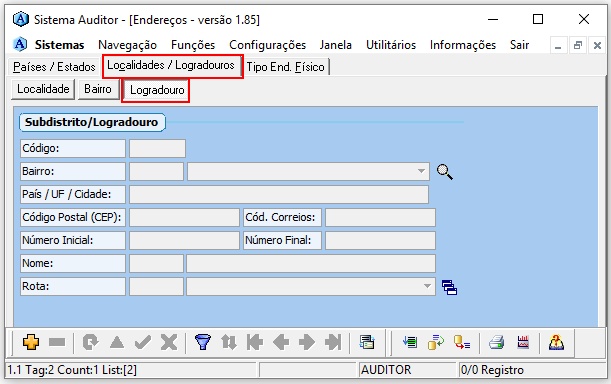Go to previous record arrow

[x=281, y=342]
